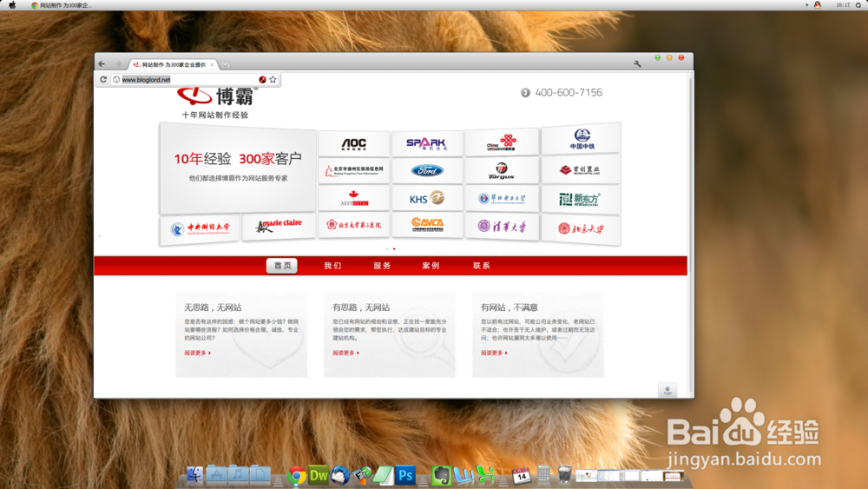Viewport: 868px width, 489px height.
Task: Open blue W word processor in dock
Action: (x=464, y=475)
